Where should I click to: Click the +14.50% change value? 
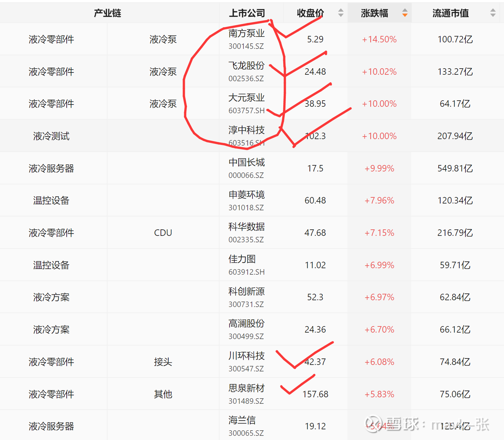[x=379, y=39]
